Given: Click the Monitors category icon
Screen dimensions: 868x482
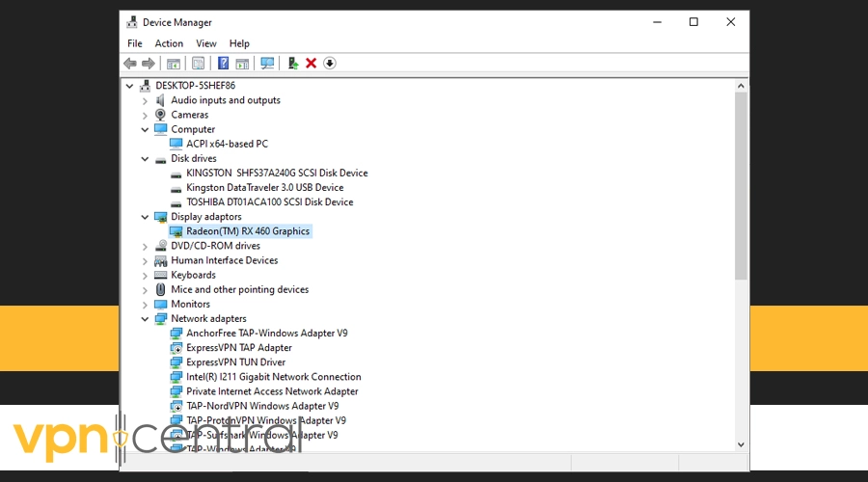Looking at the screenshot, I should tap(160, 304).
